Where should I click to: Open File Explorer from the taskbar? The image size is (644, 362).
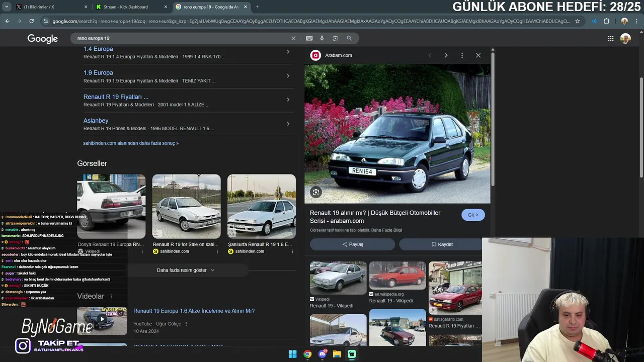(x=337, y=354)
